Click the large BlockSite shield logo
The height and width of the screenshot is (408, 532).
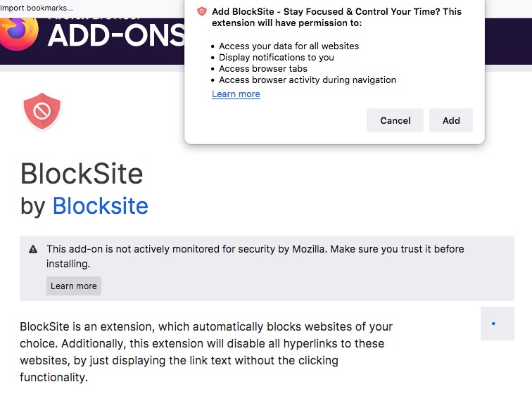click(42, 111)
